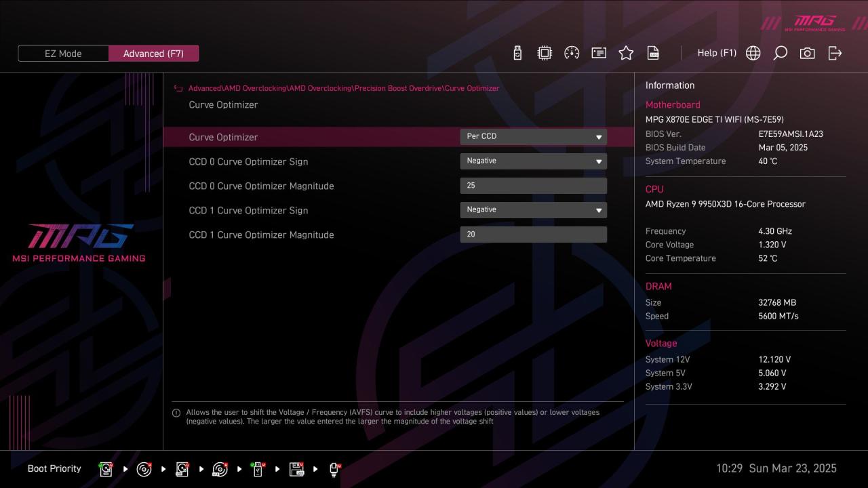Click the CCD 1 Curve Optimizer Magnitude label

[x=261, y=235]
